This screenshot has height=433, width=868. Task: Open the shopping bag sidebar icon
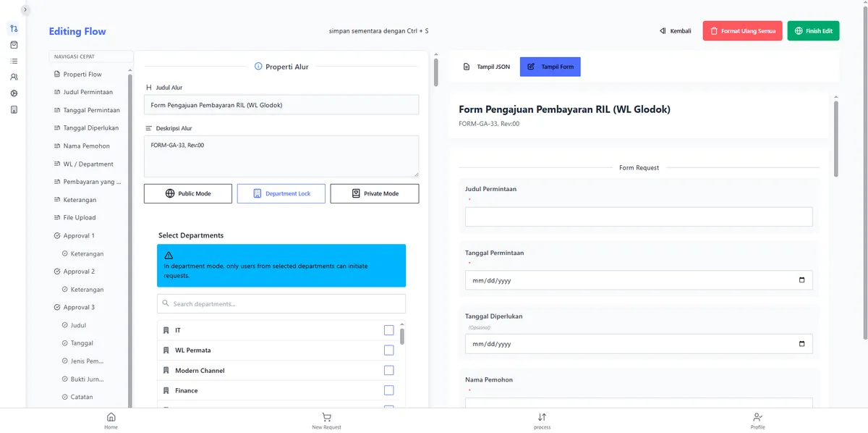tap(14, 45)
